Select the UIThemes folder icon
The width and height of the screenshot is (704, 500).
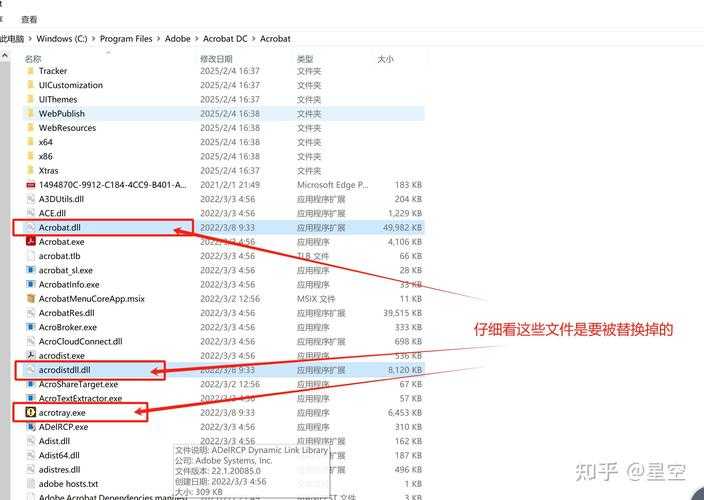[30, 99]
